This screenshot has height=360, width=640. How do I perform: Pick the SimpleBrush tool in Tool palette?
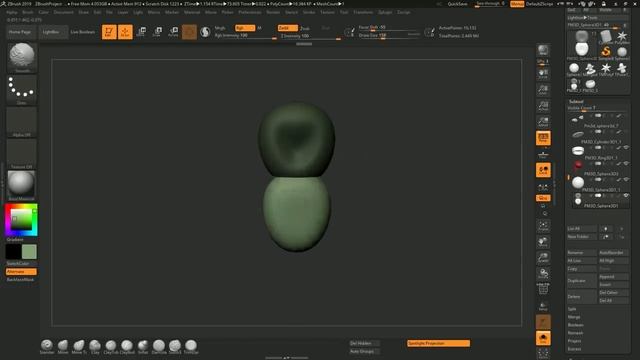606,52
